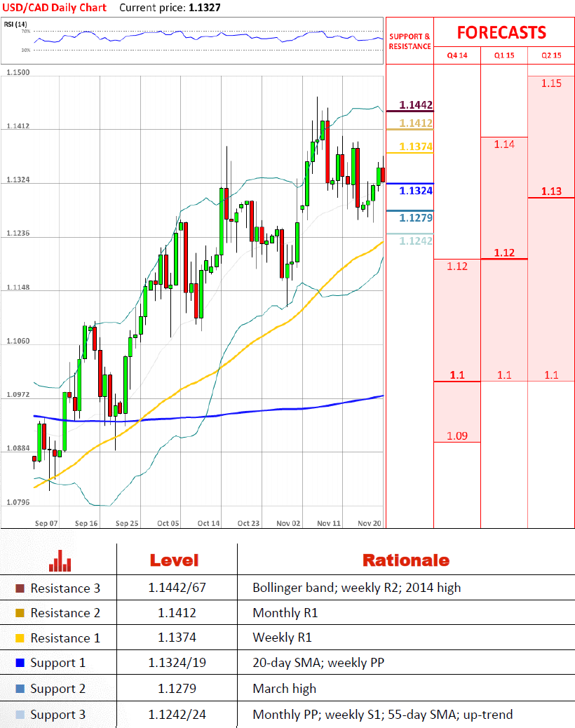Click the Level column header
The width and height of the screenshot is (575, 728).
174,560
